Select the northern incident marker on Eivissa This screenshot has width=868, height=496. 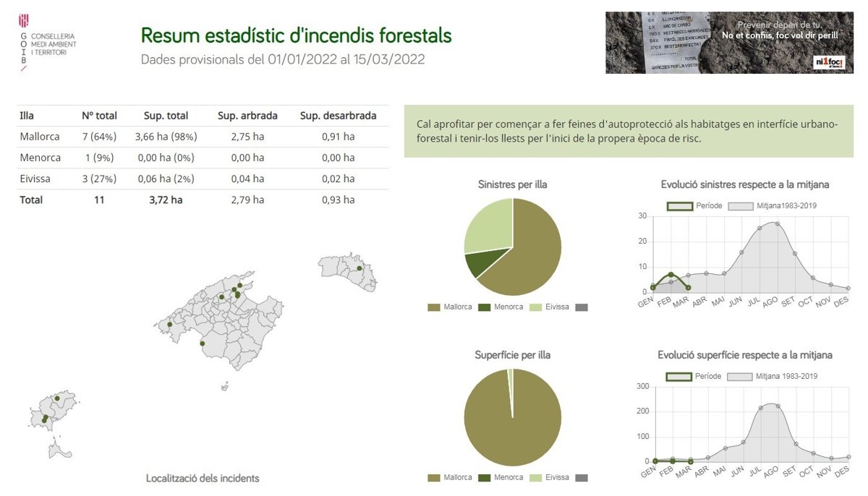(57, 398)
